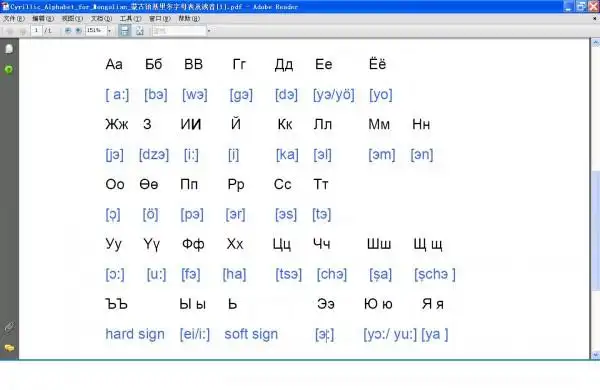Click the pronunciation [ən]
This screenshot has height=390, width=600.
point(422,155)
